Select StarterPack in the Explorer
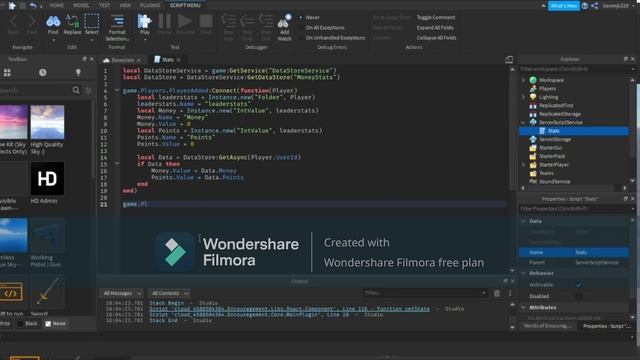Viewport: 640px width, 360px height. (x=552, y=156)
